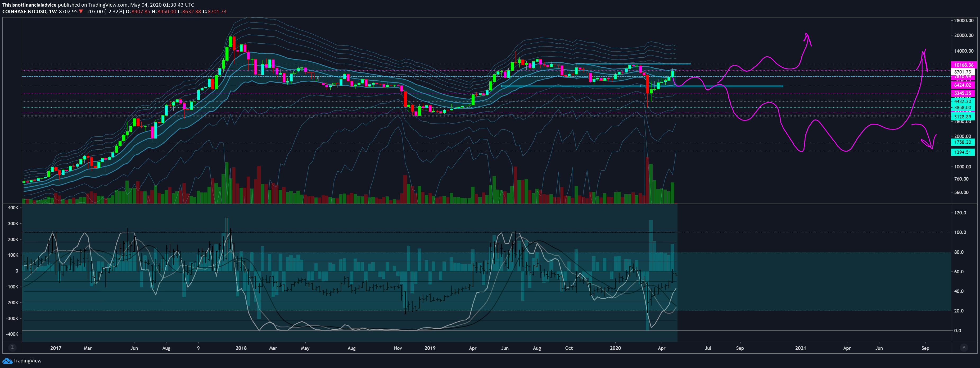Click the 2017 label on time axis
This screenshot has width=980, height=368.
pos(56,348)
